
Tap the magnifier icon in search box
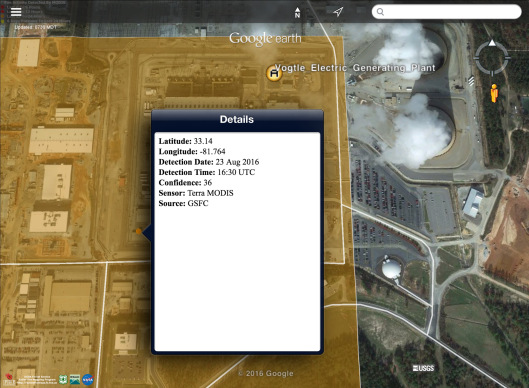tap(380, 12)
